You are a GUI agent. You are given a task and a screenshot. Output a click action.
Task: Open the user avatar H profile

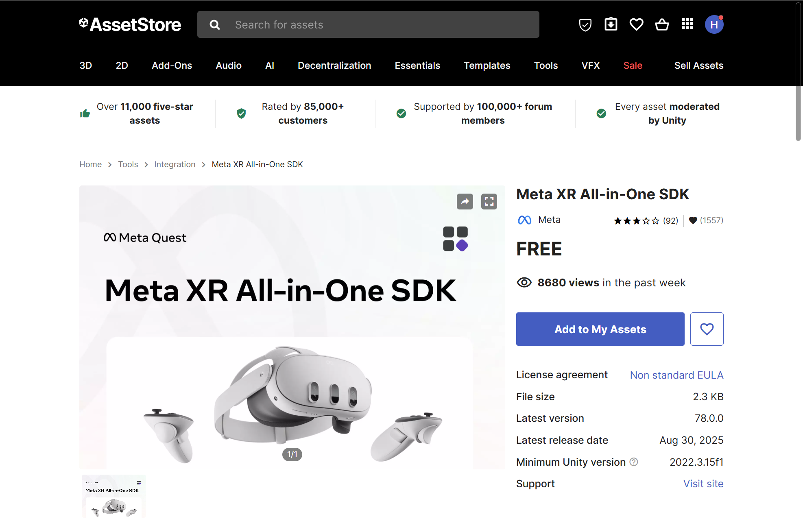[714, 25]
